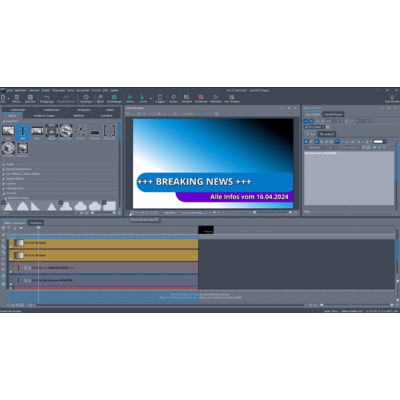The width and height of the screenshot is (400, 400).
Task: Click the Rückgängig undo arrow
Action: coord(47,98)
